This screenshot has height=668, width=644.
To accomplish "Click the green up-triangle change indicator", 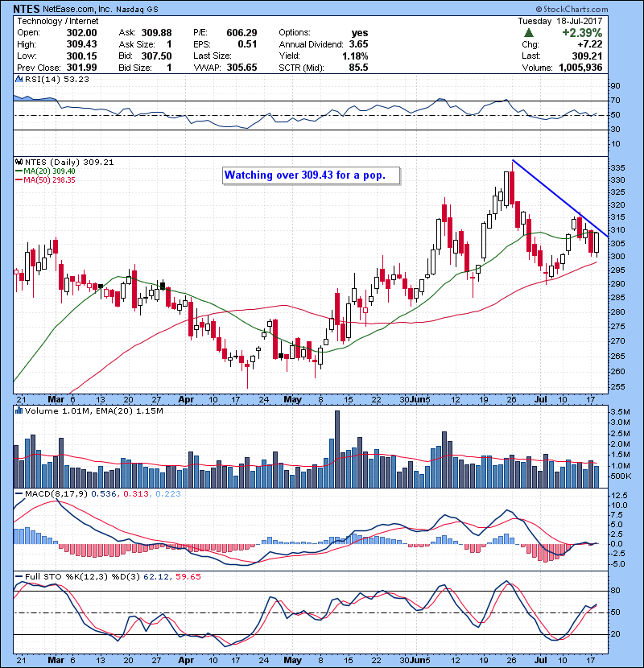I will [529, 33].
